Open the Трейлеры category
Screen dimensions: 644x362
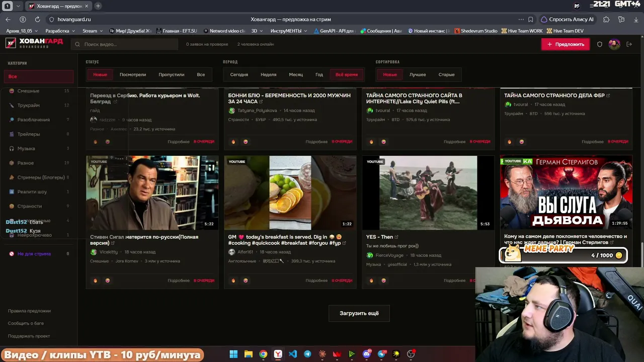[x=39, y=134]
